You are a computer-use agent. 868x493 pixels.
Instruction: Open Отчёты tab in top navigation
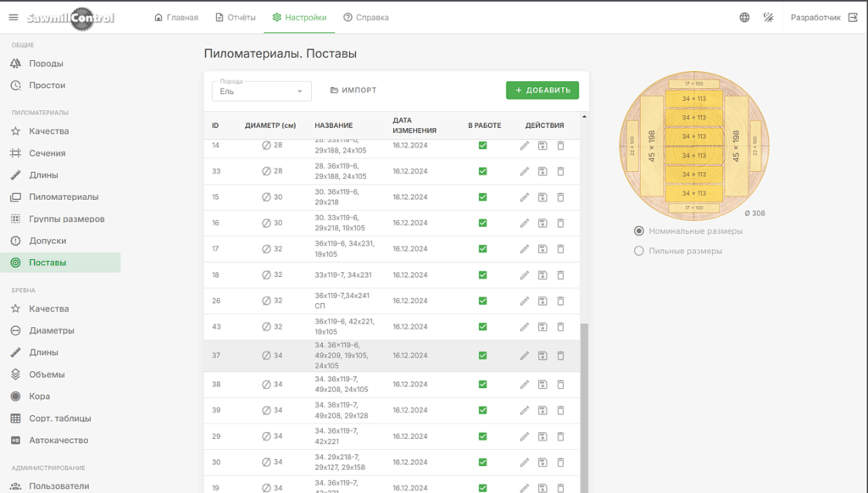point(236,17)
